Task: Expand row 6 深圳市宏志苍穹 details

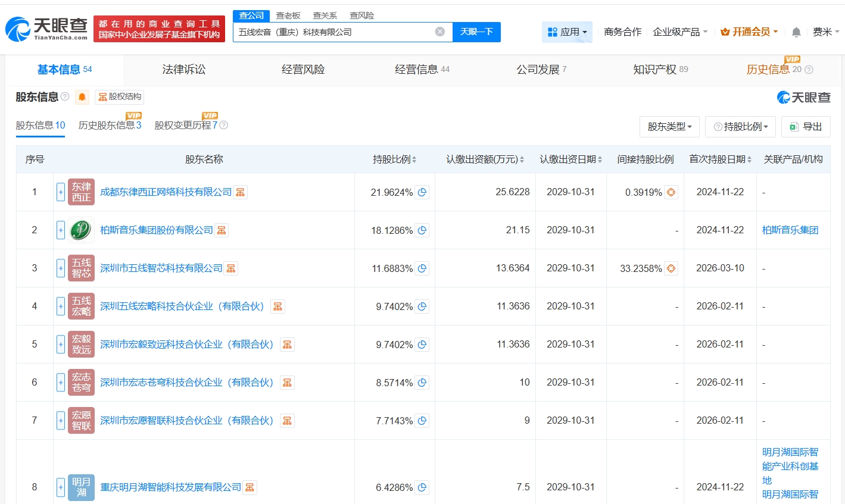Action: coord(61,383)
